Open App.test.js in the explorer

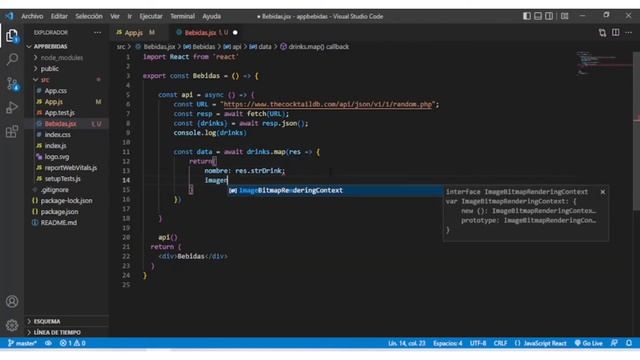67,113
